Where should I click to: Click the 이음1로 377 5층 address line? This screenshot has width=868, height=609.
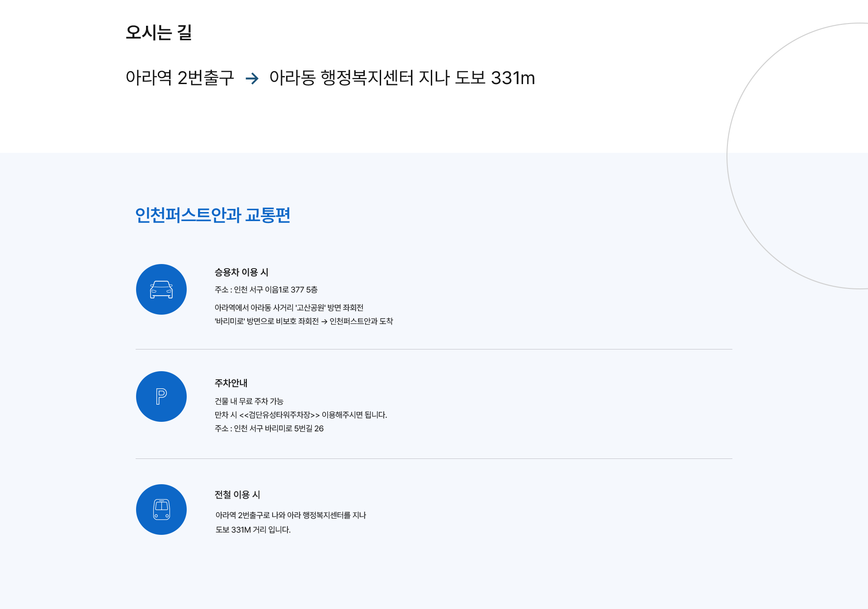click(x=266, y=289)
